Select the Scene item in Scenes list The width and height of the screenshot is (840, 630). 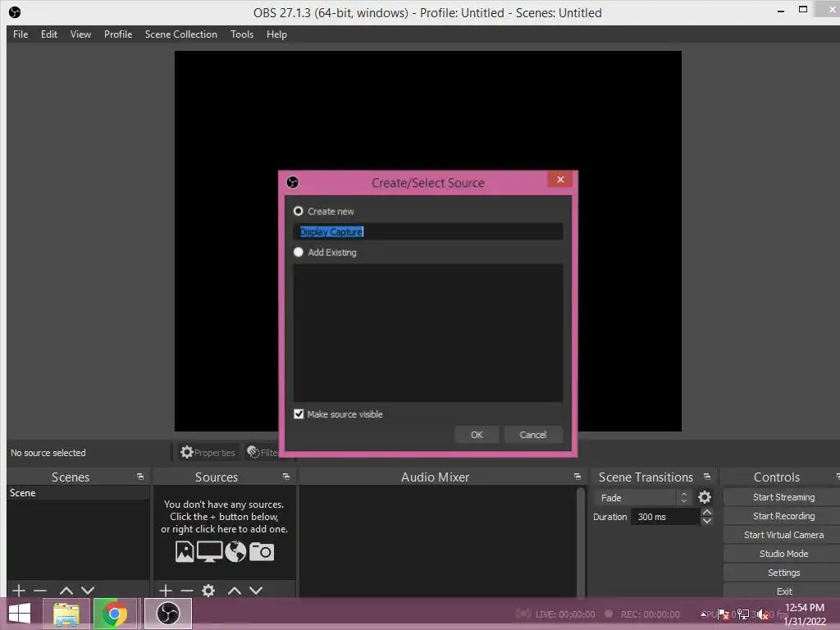(78, 493)
